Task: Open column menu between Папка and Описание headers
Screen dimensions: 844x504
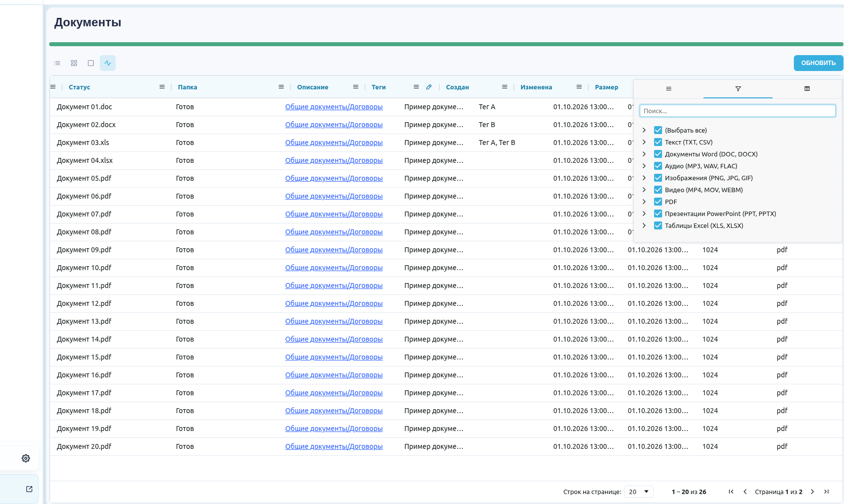Action: click(x=281, y=87)
